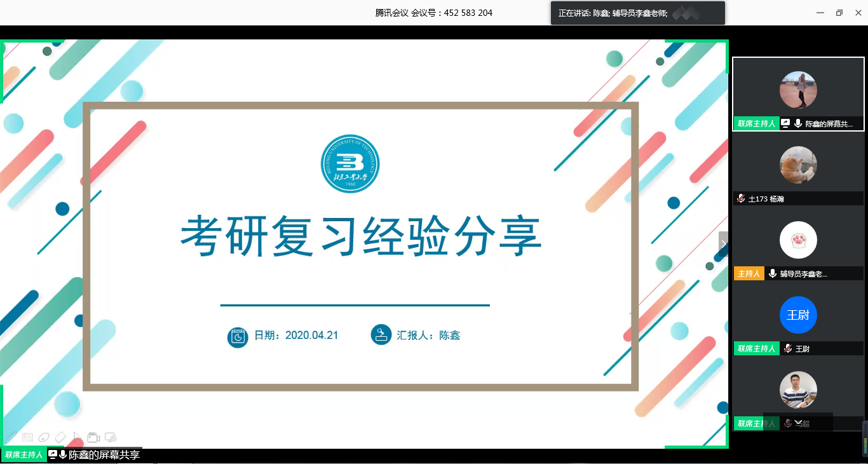This screenshot has width=868, height=464.
Task: Click the paw-print avatar of the host
Action: 798,240
